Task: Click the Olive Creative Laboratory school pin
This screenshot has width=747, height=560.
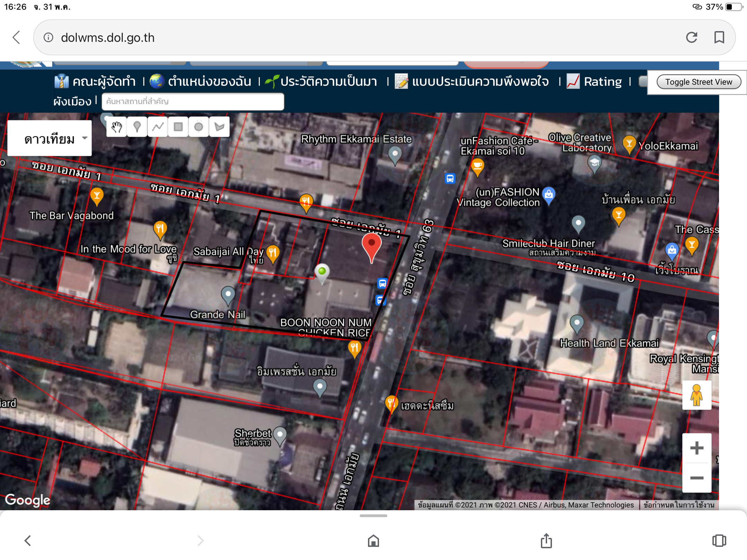Action: coord(594,164)
